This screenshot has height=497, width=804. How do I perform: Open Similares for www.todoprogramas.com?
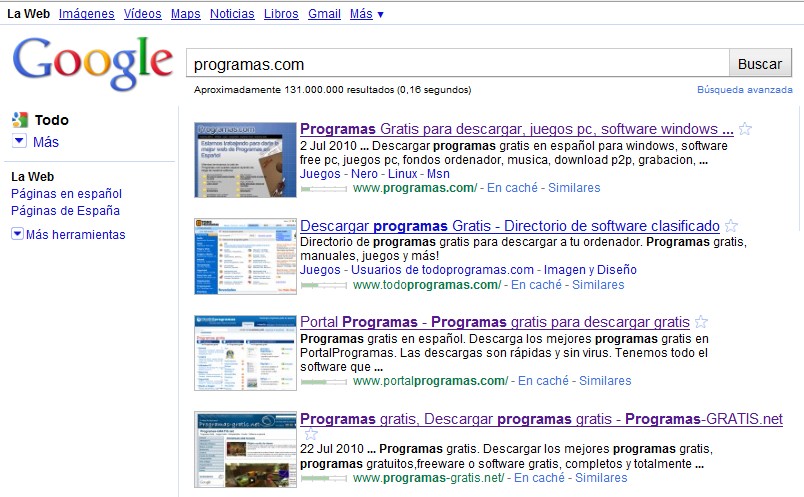pos(598,285)
